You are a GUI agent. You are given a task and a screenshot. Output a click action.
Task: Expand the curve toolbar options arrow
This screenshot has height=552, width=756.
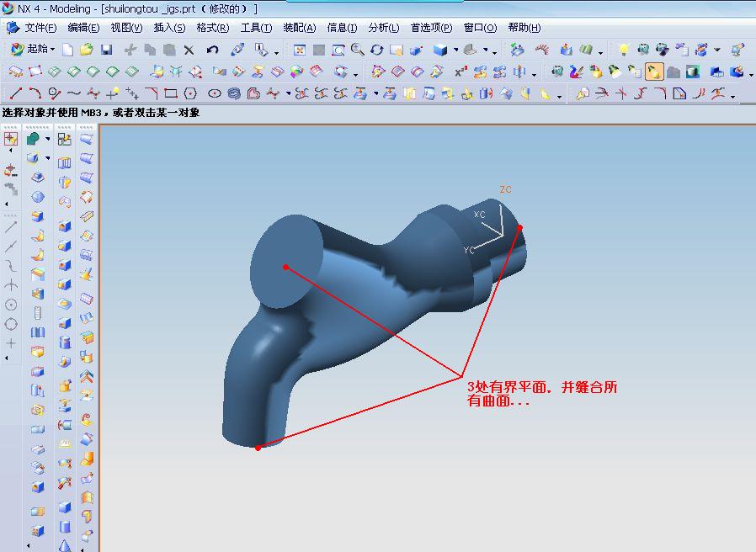click(559, 97)
